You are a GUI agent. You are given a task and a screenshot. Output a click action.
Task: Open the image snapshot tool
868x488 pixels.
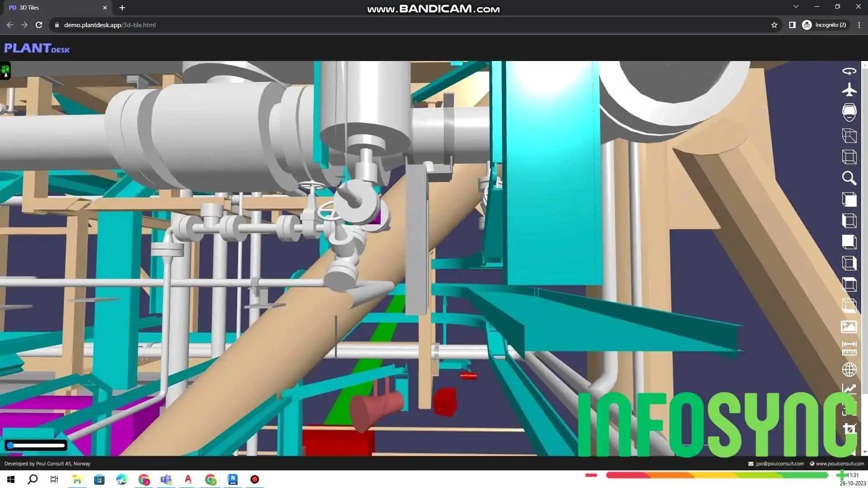coord(849,327)
